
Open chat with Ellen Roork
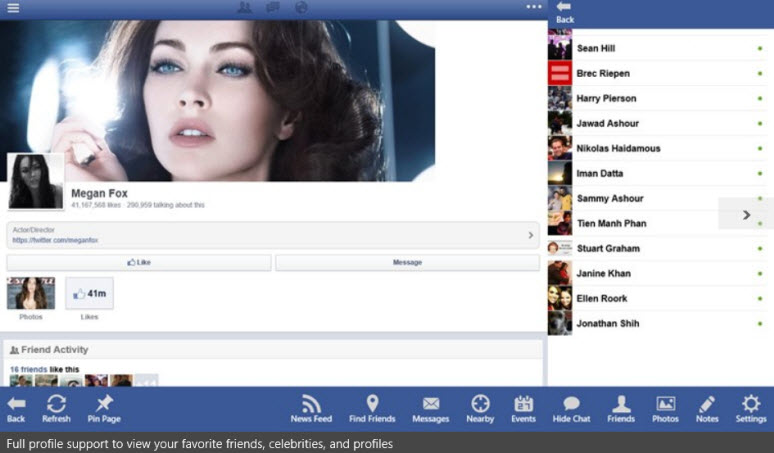[x=660, y=299]
